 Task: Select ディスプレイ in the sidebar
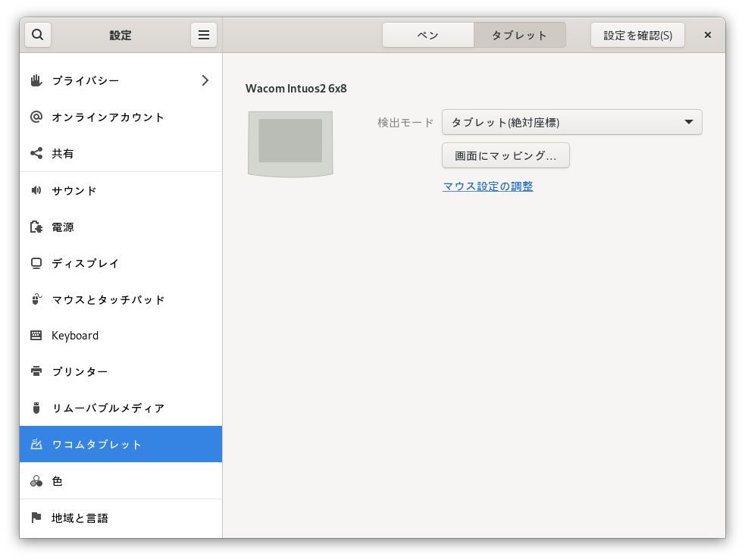121,263
